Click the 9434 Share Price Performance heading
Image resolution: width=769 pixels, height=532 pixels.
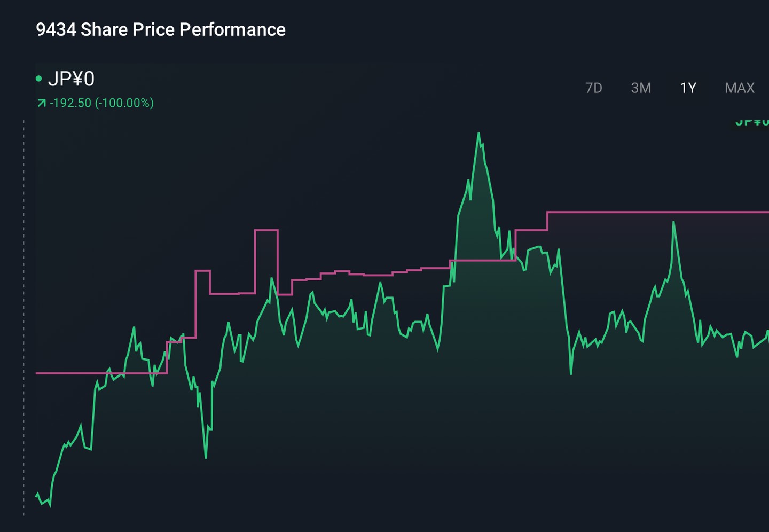pyautogui.click(x=161, y=29)
